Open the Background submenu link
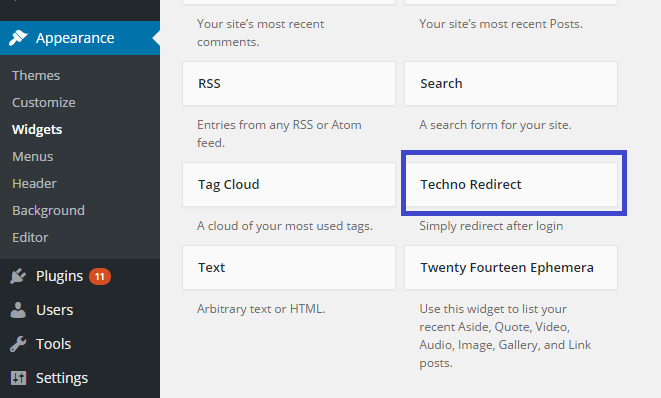This screenshot has height=398, width=661. pos(48,210)
